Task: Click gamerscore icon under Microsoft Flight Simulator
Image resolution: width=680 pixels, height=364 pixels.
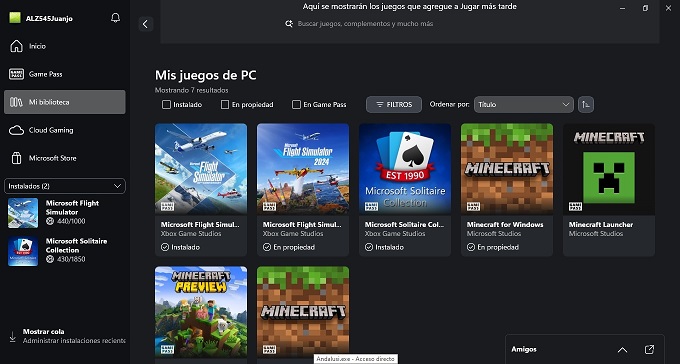Action: (x=50, y=221)
